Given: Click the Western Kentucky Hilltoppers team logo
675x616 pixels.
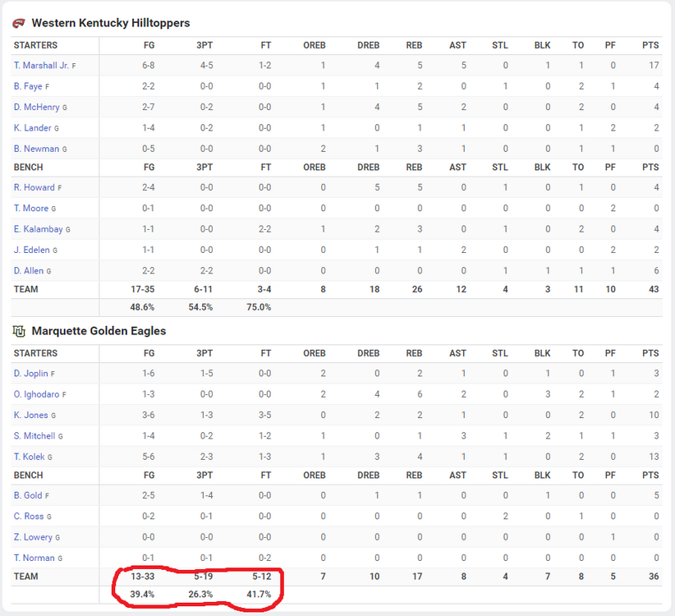Looking at the screenshot, I should tap(19, 23).
